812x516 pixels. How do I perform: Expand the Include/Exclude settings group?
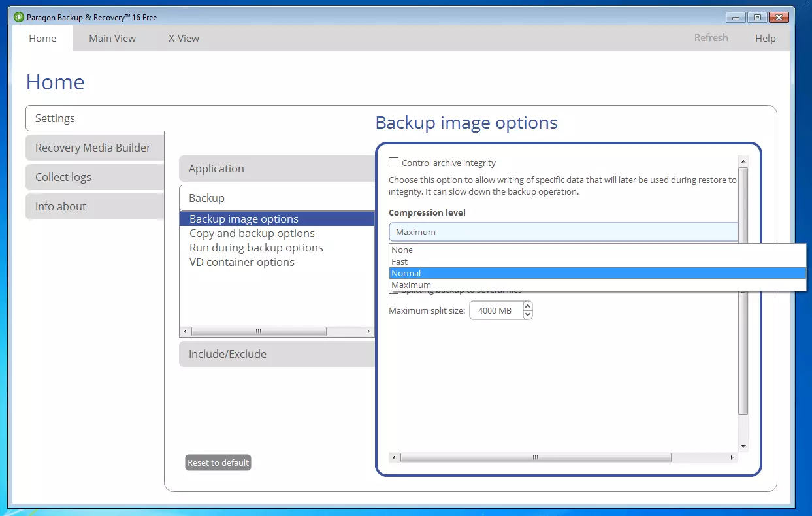click(x=227, y=354)
